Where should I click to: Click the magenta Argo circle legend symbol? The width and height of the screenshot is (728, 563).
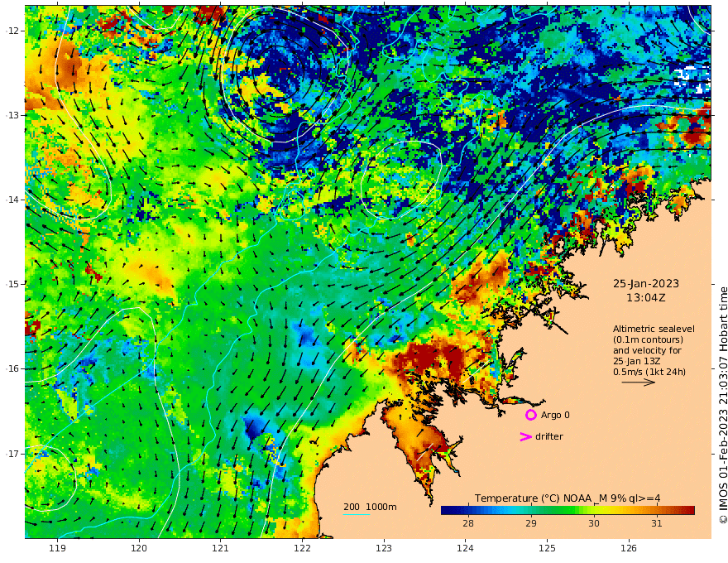pos(530,415)
